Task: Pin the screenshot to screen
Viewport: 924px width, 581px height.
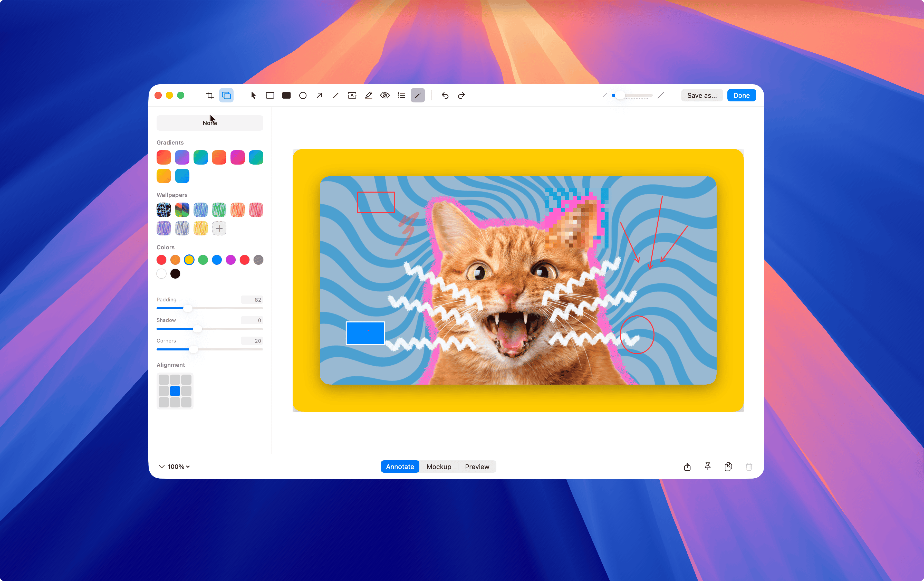Action: pos(708,467)
